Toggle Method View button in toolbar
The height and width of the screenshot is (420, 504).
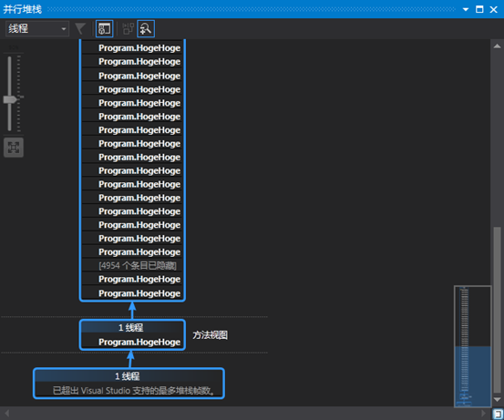pyautogui.click(x=105, y=28)
